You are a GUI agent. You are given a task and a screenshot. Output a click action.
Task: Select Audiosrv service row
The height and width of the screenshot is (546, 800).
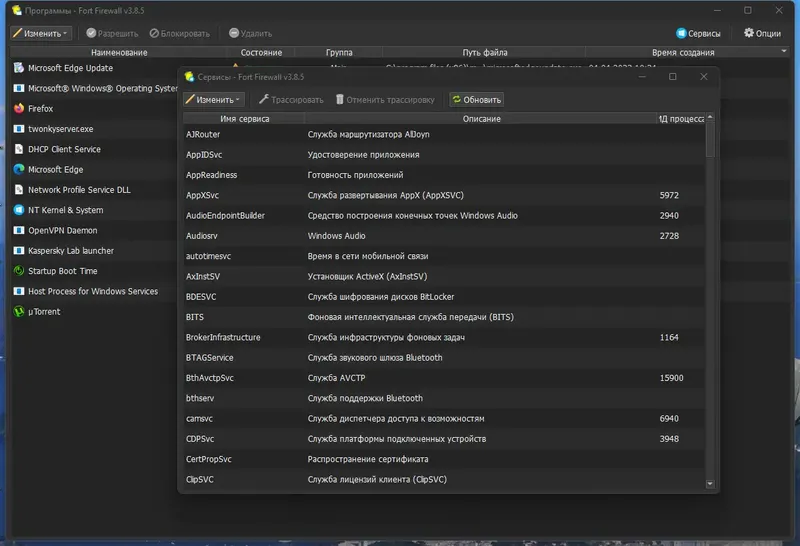(x=444, y=236)
